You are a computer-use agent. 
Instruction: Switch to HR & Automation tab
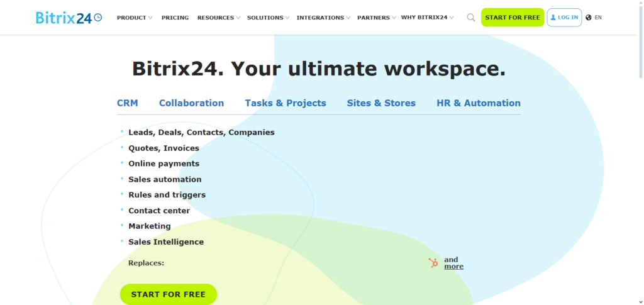479,103
